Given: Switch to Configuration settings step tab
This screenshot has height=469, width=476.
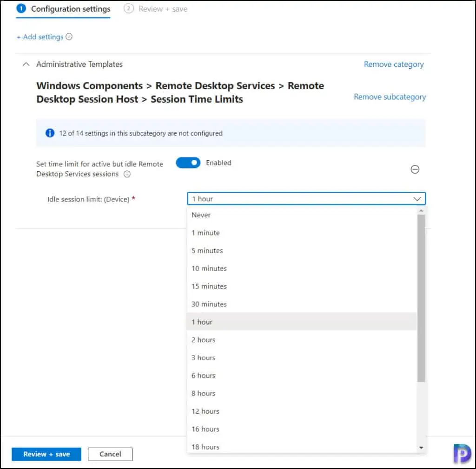Looking at the screenshot, I should pyautogui.click(x=63, y=9).
